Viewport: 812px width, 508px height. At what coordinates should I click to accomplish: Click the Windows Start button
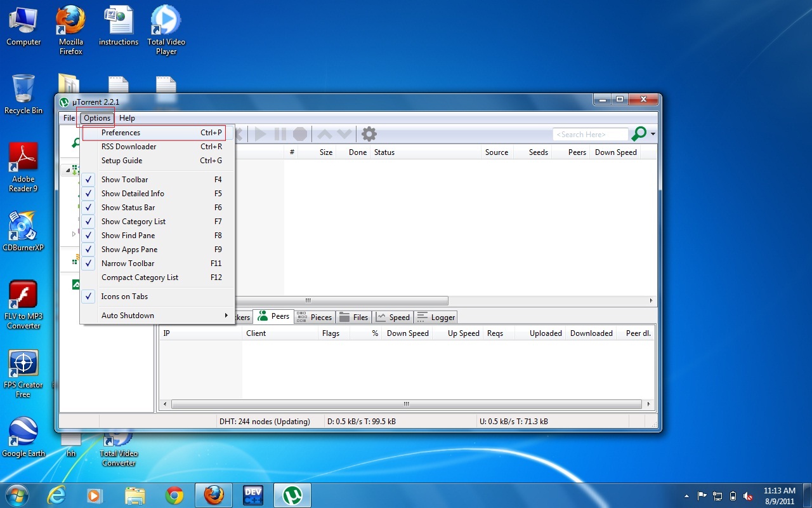coord(17,495)
